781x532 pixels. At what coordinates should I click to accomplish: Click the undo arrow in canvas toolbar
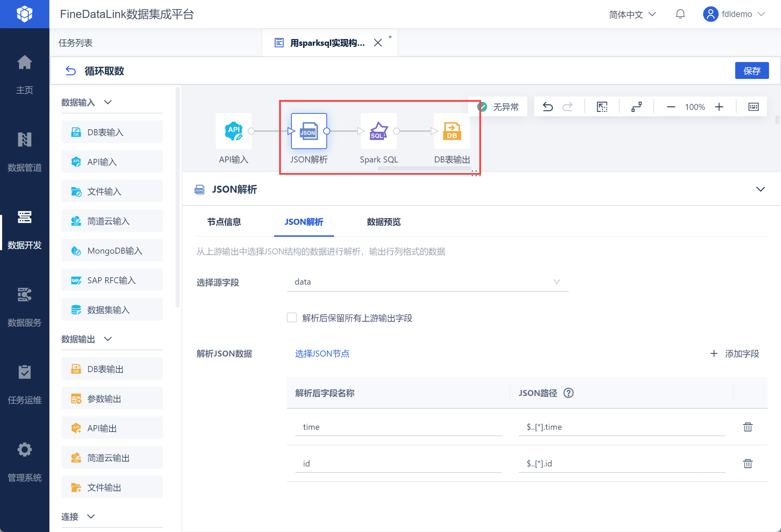(x=548, y=107)
